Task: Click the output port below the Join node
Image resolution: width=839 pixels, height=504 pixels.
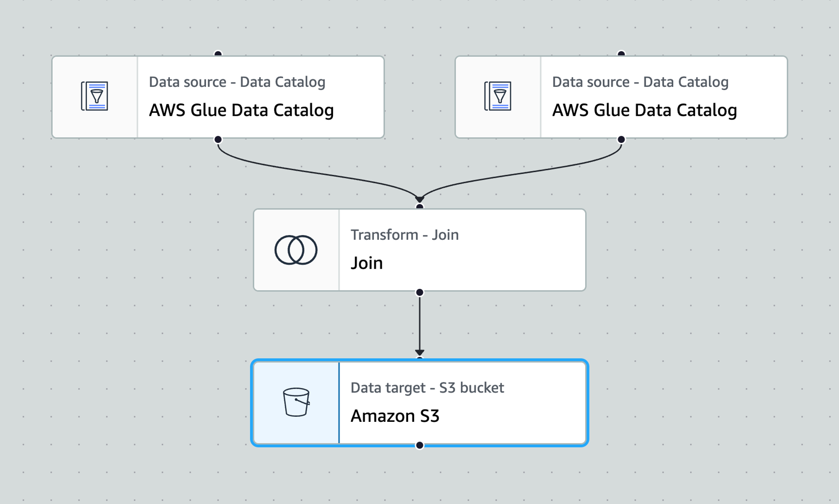Action: click(x=419, y=291)
